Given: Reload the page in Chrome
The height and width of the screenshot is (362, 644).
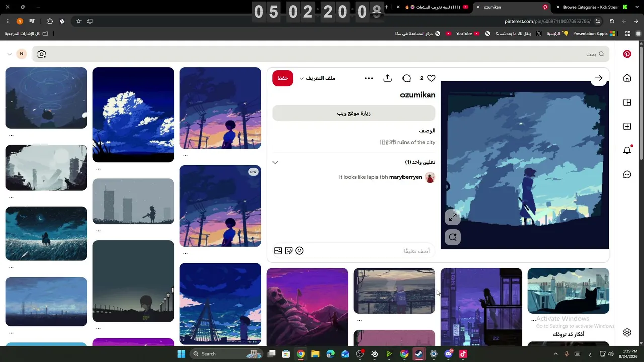Looking at the screenshot, I should pos(612,21).
